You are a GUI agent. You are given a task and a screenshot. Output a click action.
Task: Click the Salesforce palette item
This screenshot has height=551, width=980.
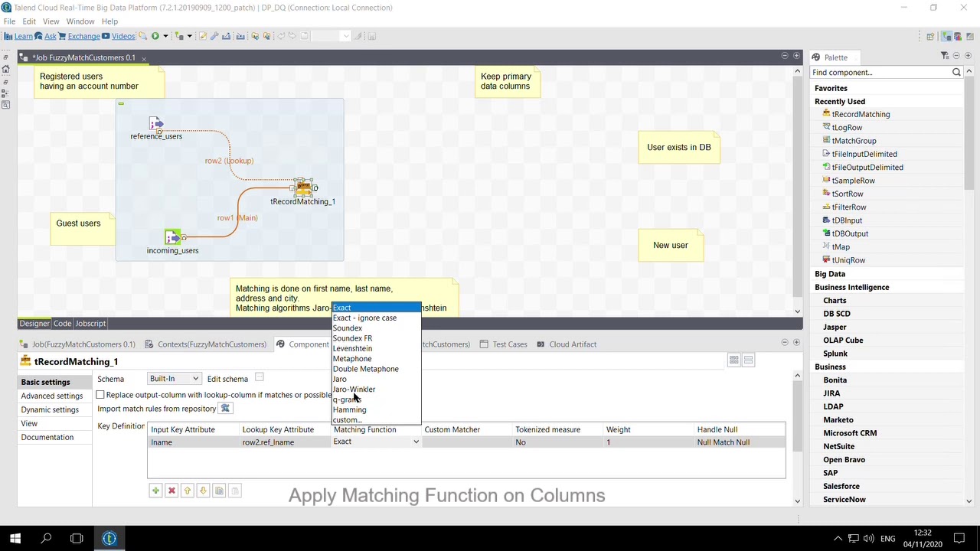pyautogui.click(x=841, y=486)
